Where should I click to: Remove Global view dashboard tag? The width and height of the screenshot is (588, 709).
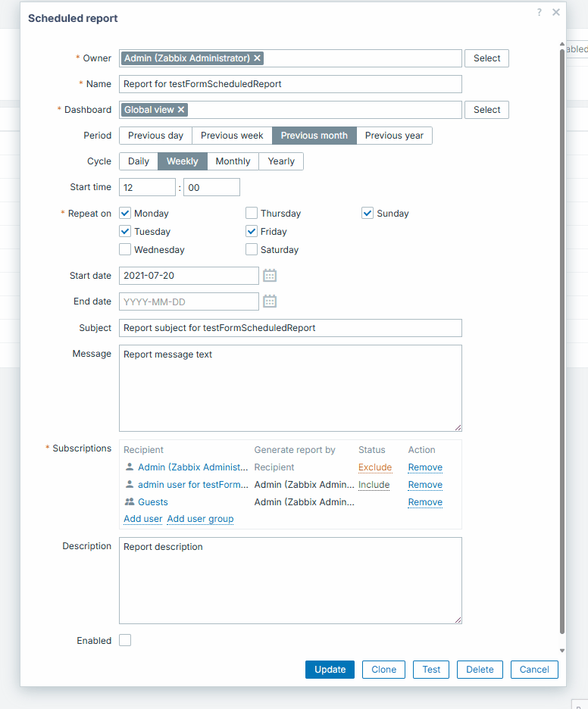click(x=181, y=110)
